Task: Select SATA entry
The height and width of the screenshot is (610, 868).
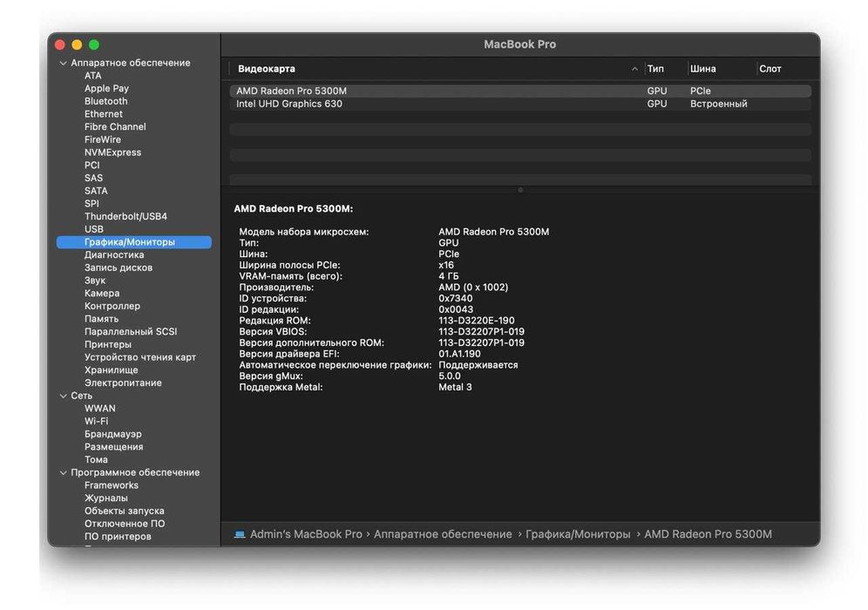Action: [x=96, y=191]
